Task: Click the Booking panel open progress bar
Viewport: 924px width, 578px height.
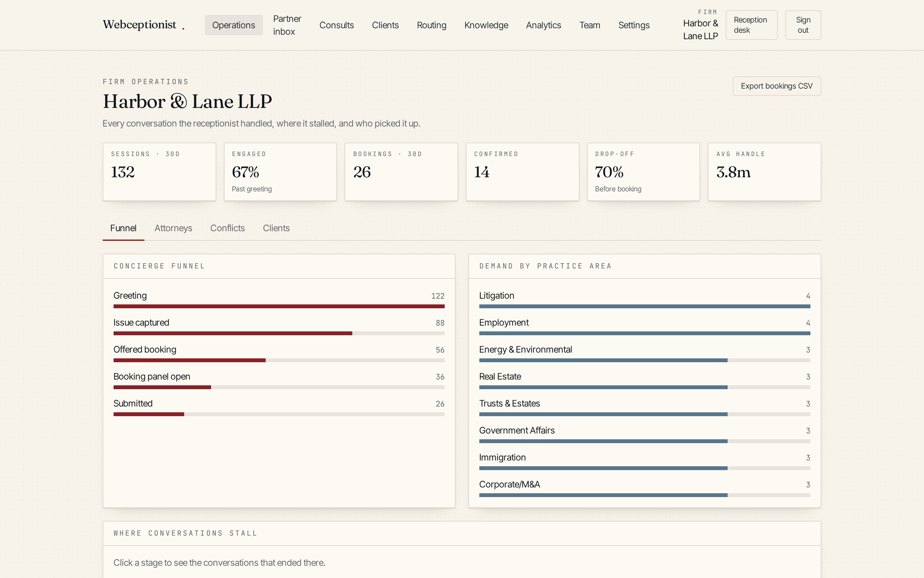Action: click(x=279, y=387)
